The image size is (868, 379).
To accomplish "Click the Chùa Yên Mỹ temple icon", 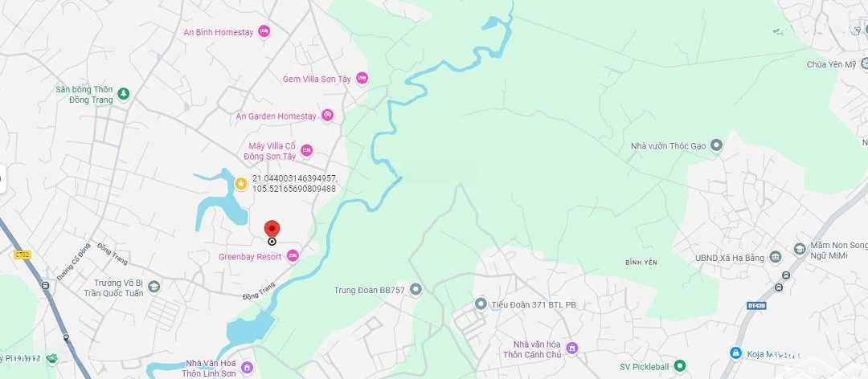I will (x=864, y=64).
